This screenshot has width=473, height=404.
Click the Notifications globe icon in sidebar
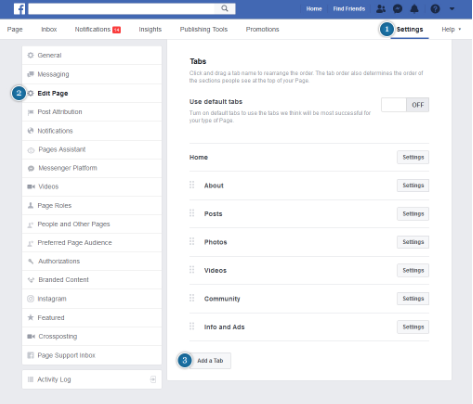click(31, 131)
